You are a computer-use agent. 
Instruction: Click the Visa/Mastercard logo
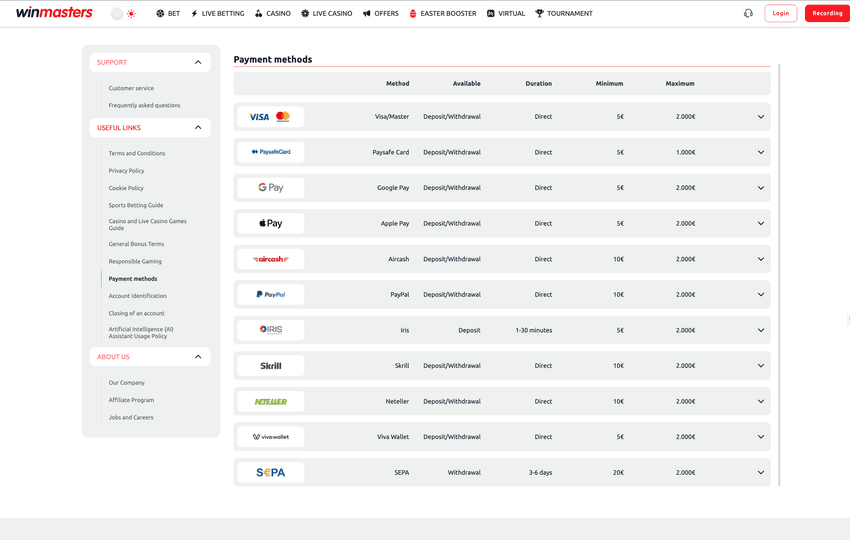pyautogui.click(x=271, y=117)
